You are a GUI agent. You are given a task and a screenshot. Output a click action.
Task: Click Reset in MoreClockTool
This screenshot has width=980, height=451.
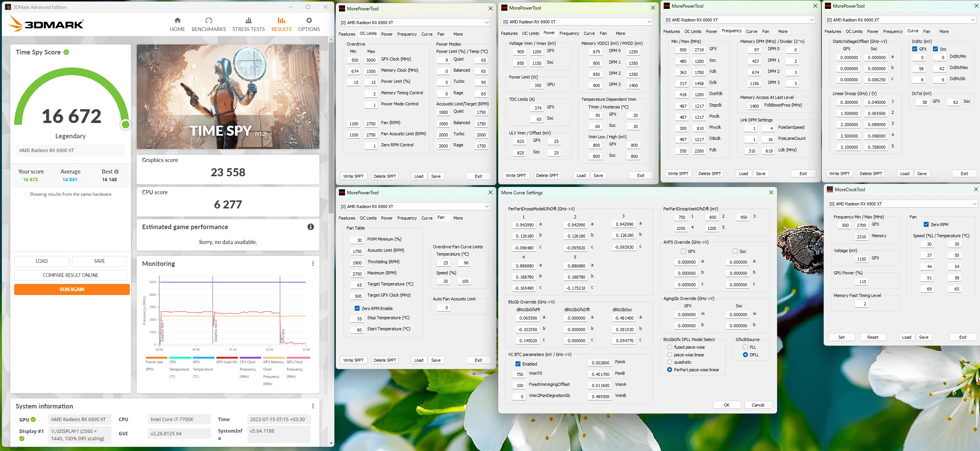coord(873,337)
